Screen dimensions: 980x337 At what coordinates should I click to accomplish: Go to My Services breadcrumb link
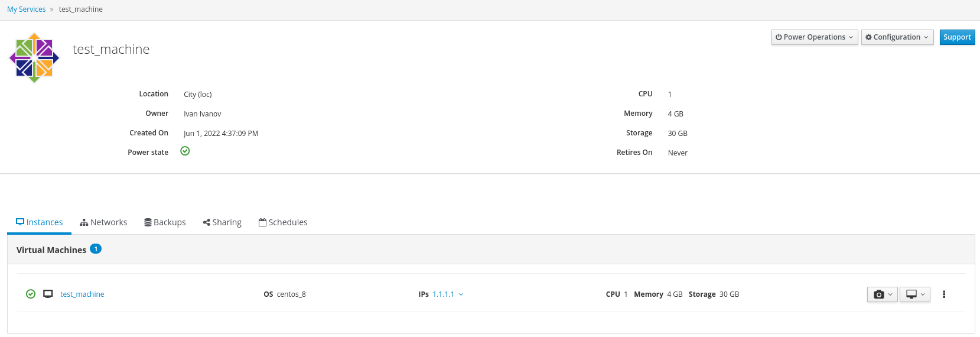pos(26,9)
